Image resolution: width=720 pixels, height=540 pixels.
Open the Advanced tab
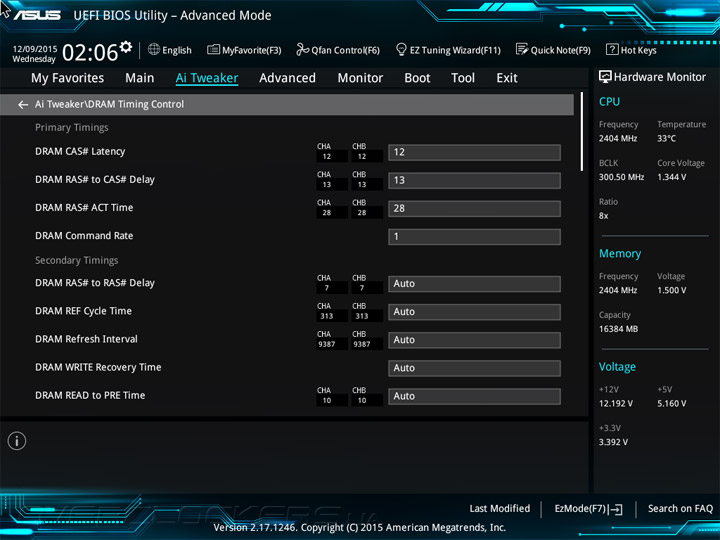pyautogui.click(x=287, y=78)
